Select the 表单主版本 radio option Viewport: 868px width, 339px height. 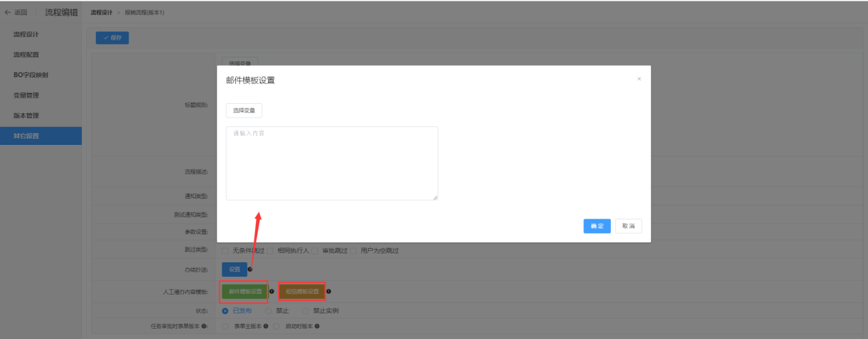[225, 326]
